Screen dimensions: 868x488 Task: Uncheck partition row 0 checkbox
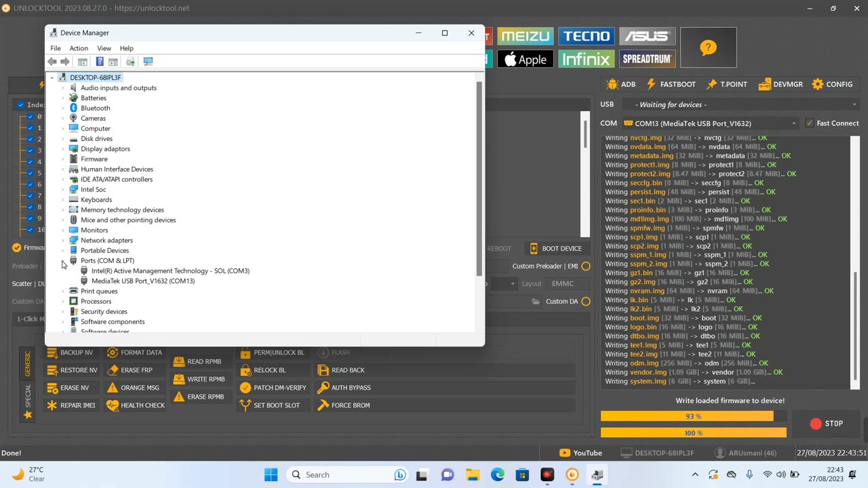[31, 117]
